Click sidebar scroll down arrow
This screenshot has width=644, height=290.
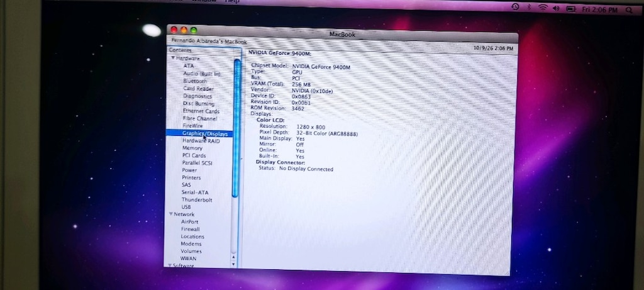coord(234,264)
